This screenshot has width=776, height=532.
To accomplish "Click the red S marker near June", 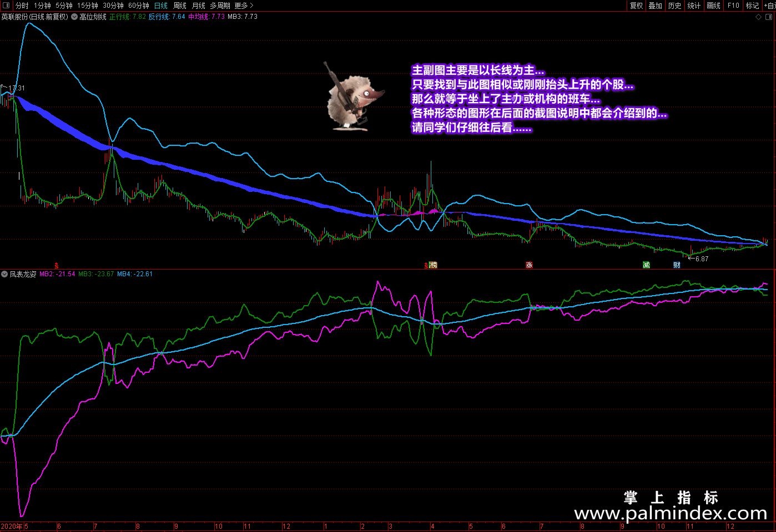I will pyautogui.click(x=57, y=266).
